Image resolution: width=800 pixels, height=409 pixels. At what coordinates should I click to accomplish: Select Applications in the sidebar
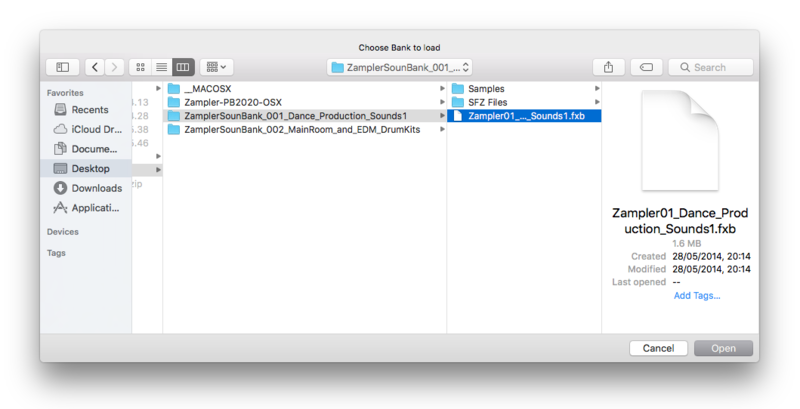pyautogui.click(x=86, y=208)
